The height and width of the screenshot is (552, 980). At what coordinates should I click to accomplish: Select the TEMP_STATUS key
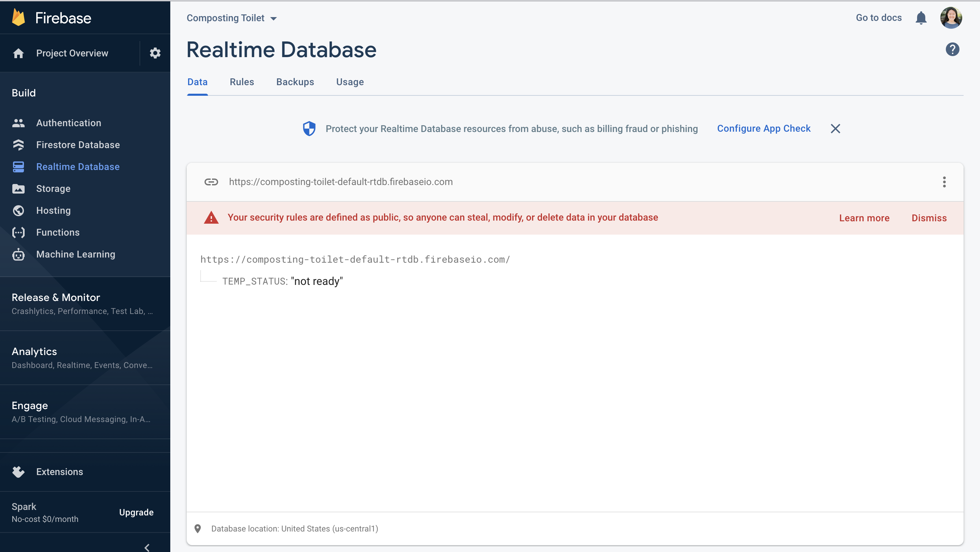255,281
